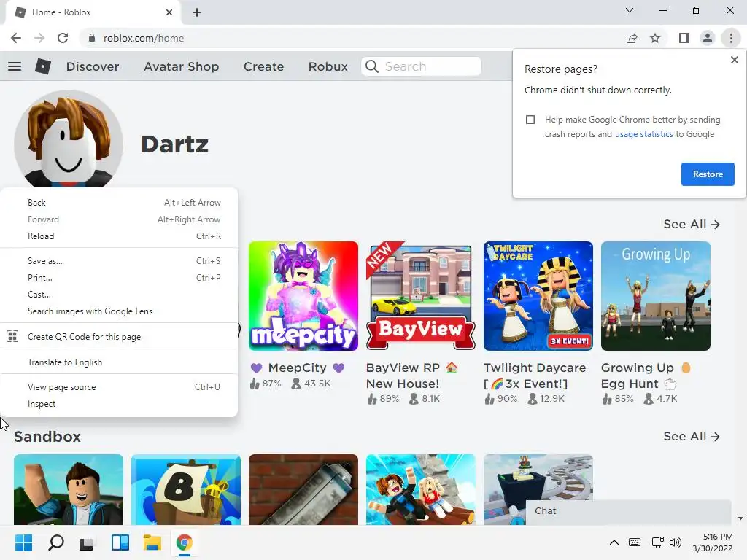Open File Explorer from taskbar
Screen dimensions: 747x560
coord(152,542)
